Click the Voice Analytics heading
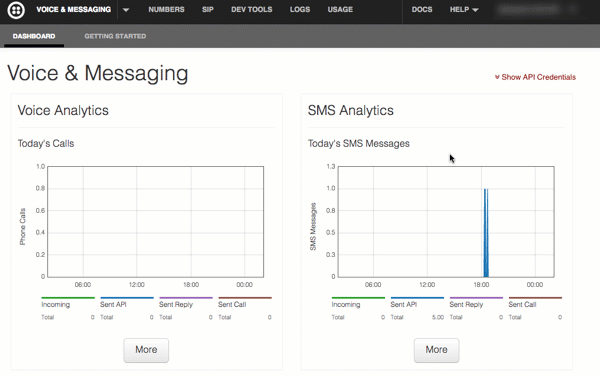 [x=63, y=111]
